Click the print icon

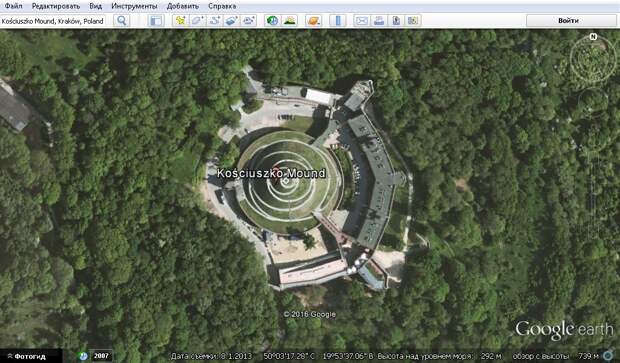pyautogui.click(x=379, y=21)
